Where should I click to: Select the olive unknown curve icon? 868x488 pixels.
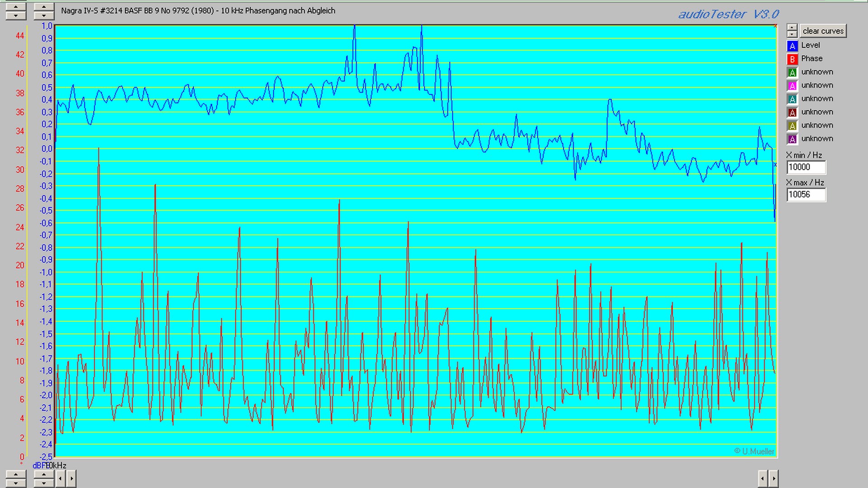[x=792, y=126]
